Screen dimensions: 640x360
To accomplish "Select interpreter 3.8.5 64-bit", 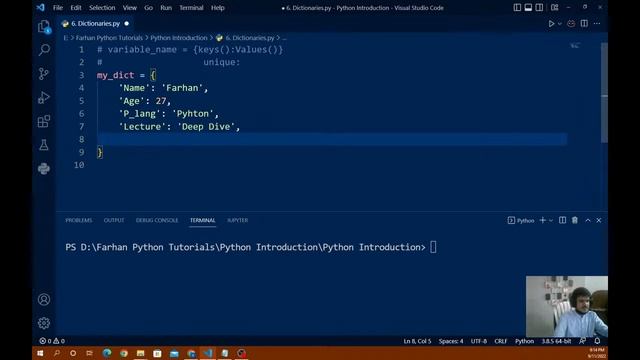I will click(x=556, y=341).
